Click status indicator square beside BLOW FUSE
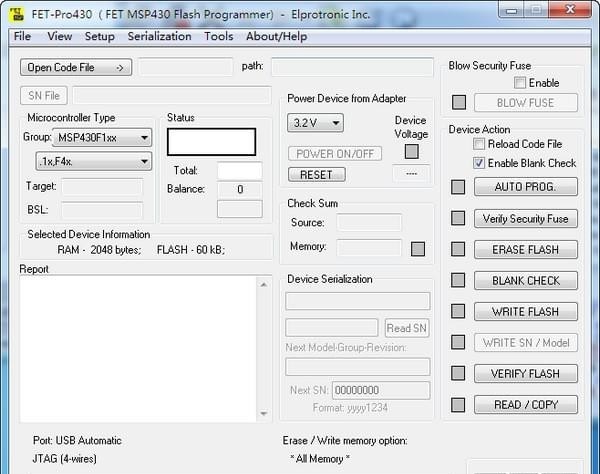 (459, 102)
